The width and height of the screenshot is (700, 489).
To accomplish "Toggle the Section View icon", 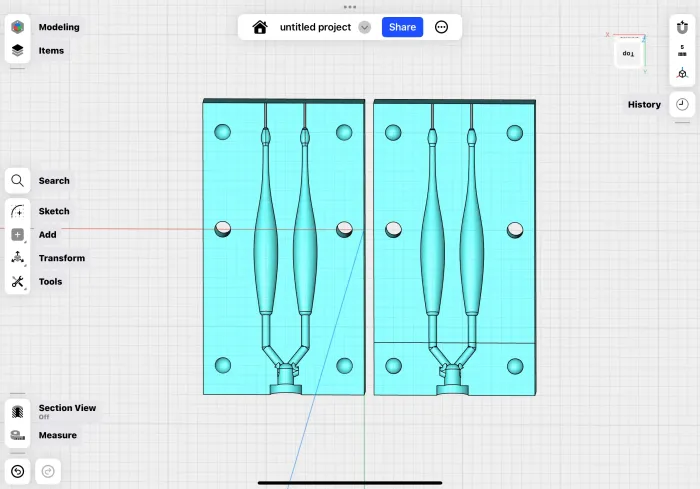I will coord(17,411).
